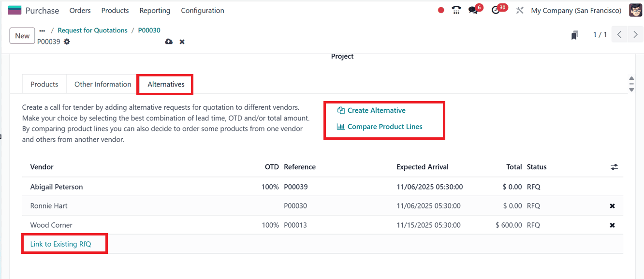The height and width of the screenshot is (279, 644).
Task: Open the Discuss messages icon showing 6 unread
Action: [x=472, y=9]
